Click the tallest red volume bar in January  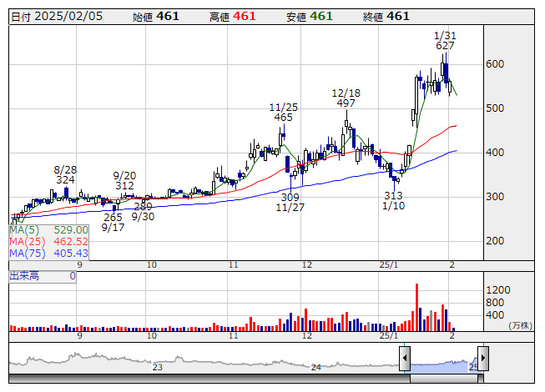[416, 307]
